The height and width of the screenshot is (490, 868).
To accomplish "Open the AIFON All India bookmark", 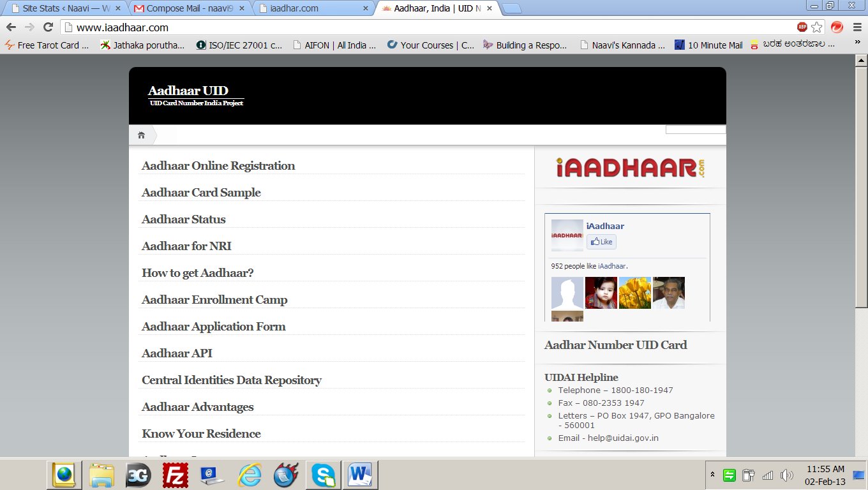I will [334, 45].
